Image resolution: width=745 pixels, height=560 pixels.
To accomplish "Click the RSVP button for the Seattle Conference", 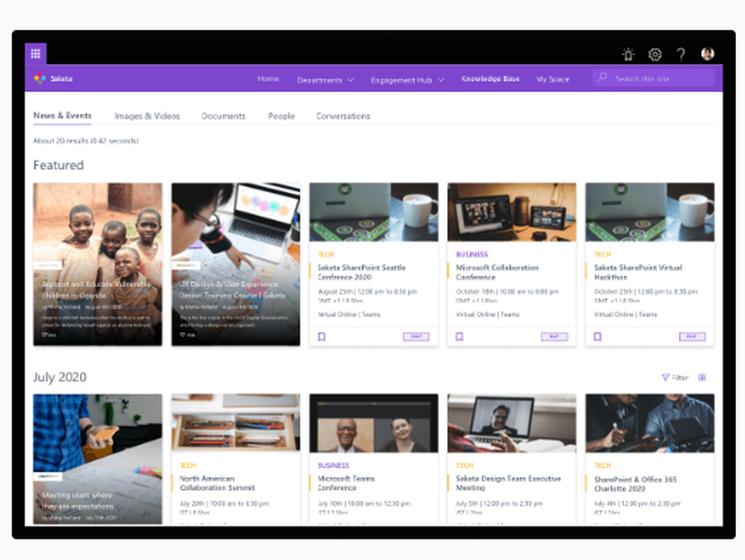I will pyautogui.click(x=416, y=337).
